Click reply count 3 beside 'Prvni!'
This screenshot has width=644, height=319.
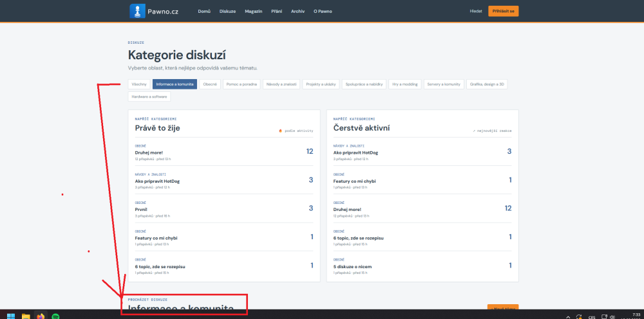(x=311, y=208)
